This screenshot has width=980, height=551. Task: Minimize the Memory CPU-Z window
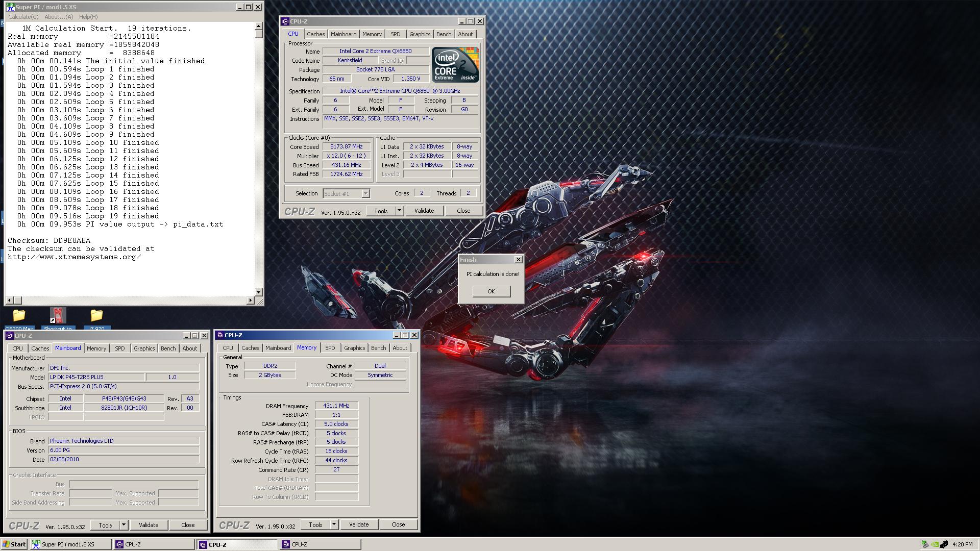396,335
